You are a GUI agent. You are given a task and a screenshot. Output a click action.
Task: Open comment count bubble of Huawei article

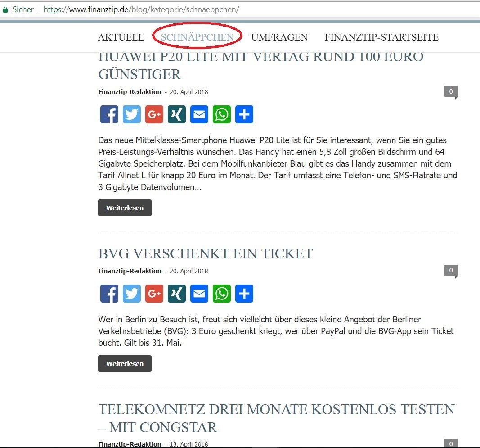pos(451,92)
